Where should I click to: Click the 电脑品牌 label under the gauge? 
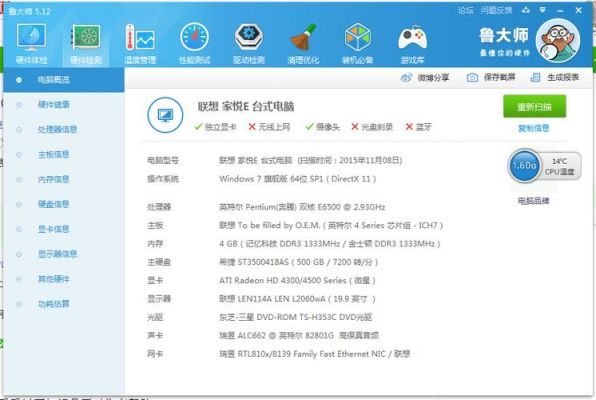[534, 201]
